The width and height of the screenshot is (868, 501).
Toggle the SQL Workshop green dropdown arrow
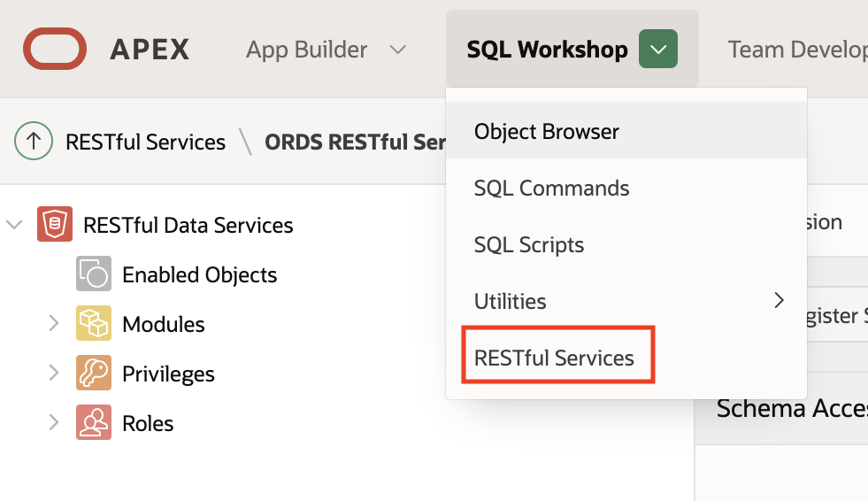click(x=658, y=49)
